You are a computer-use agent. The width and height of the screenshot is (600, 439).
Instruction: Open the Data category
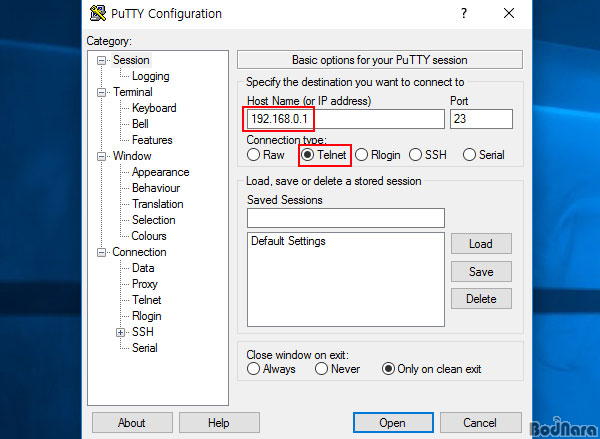click(143, 268)
